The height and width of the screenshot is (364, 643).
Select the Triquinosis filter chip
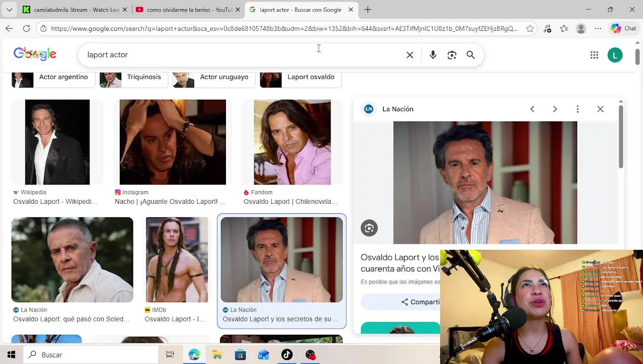coord(133,79)
